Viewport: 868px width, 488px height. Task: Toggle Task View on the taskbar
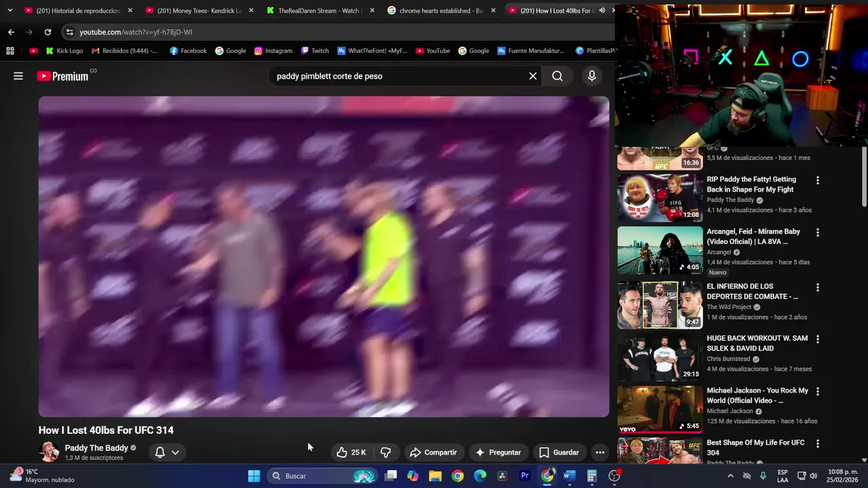point(391,476)
